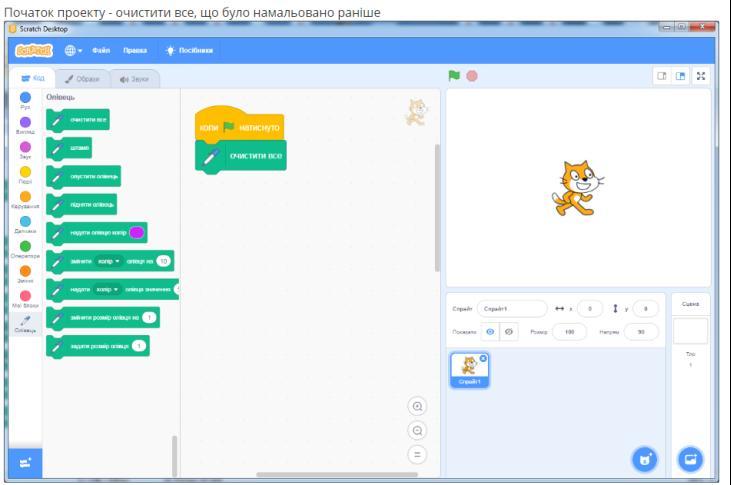
Task: Delete Спрайт1 with its x badge
Action: pos(483,358)
